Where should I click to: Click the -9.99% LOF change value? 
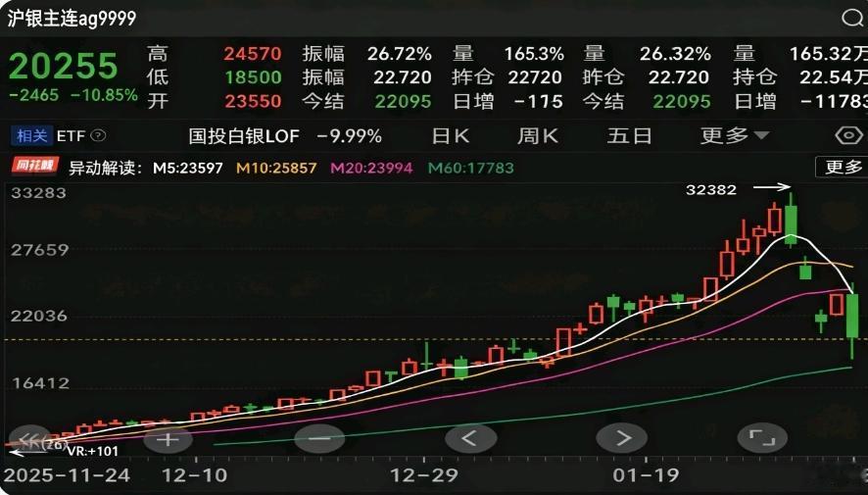pyautogui.click(x=350, y=135)
